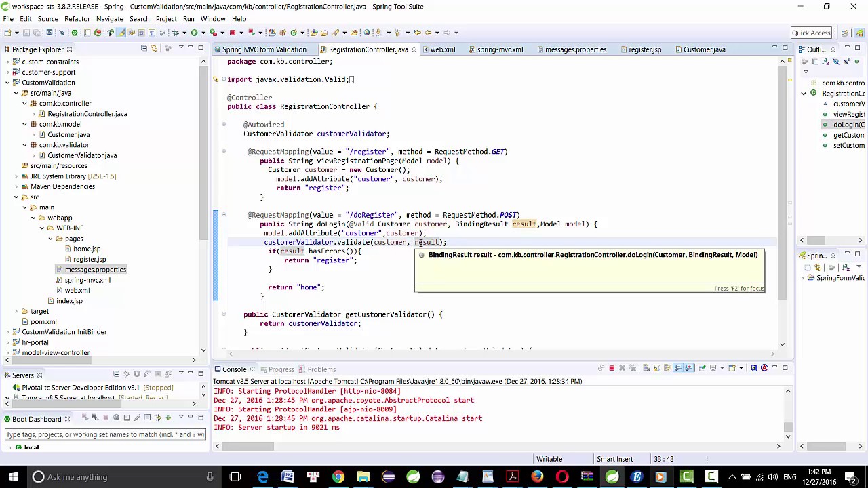The height and width of the screenshot is (488, 868).
Task: Select pom.xml in Package Explorer
Action: pos(43,322)
